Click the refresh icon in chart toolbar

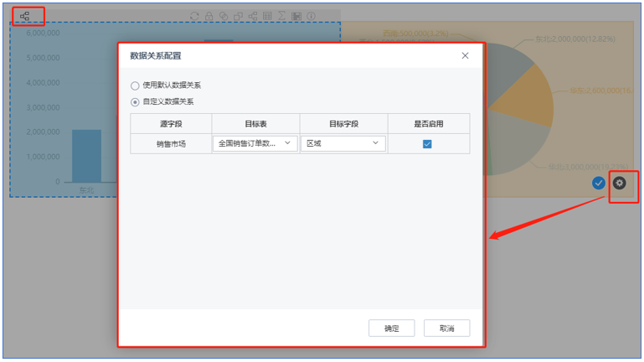click(x=194, y=16)
